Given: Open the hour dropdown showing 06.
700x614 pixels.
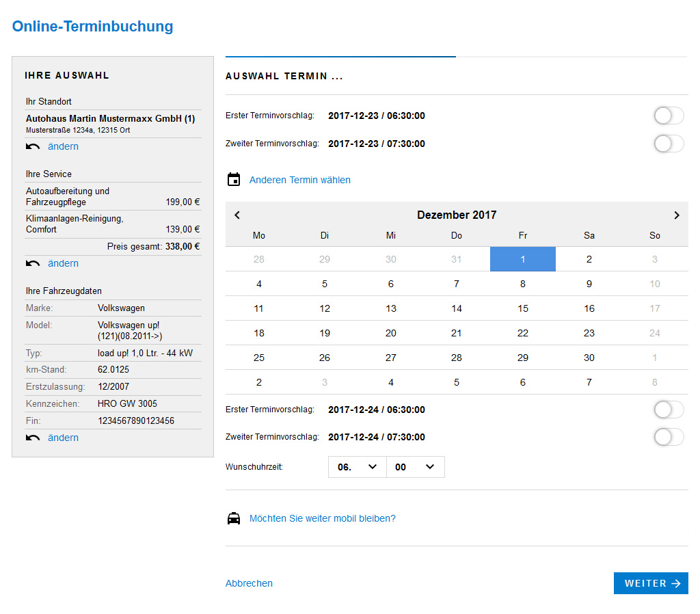Looking at the screenshot, I should 357,467.
